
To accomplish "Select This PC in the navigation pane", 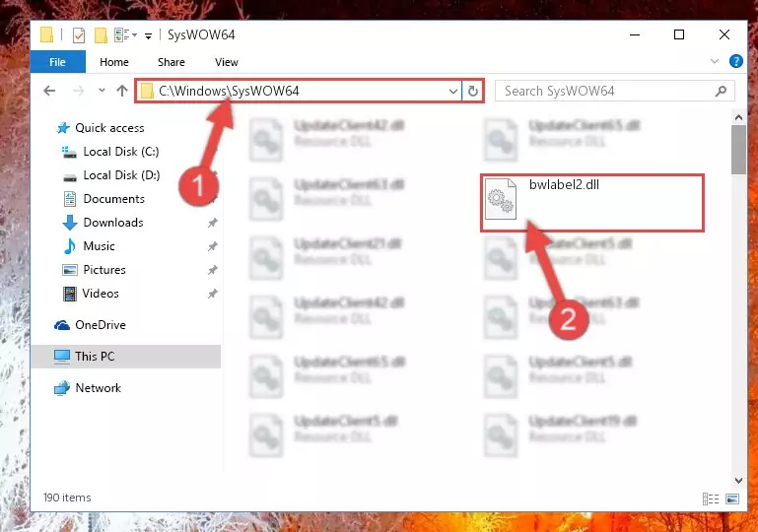I will 126,357.
